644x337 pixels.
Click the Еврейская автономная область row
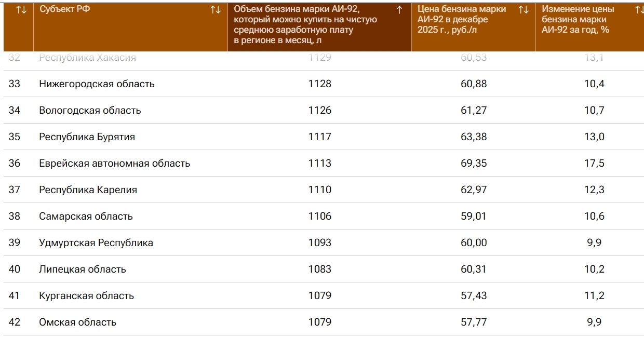pos(114,164)
